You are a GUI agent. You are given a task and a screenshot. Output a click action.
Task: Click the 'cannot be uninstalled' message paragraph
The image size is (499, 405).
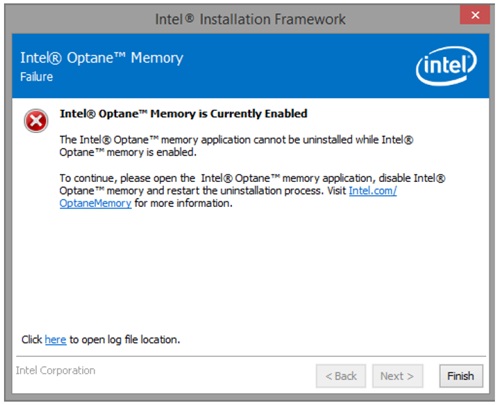pos(236,146)
